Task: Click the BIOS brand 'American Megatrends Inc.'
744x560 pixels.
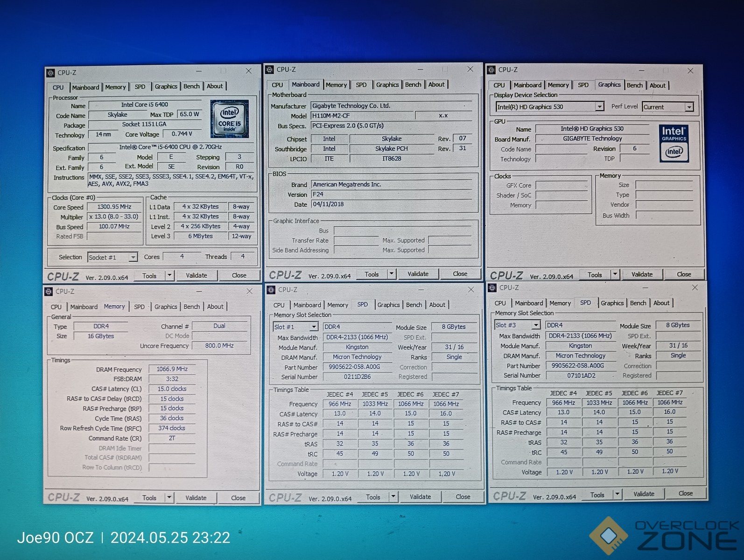Action: point(392,184)
